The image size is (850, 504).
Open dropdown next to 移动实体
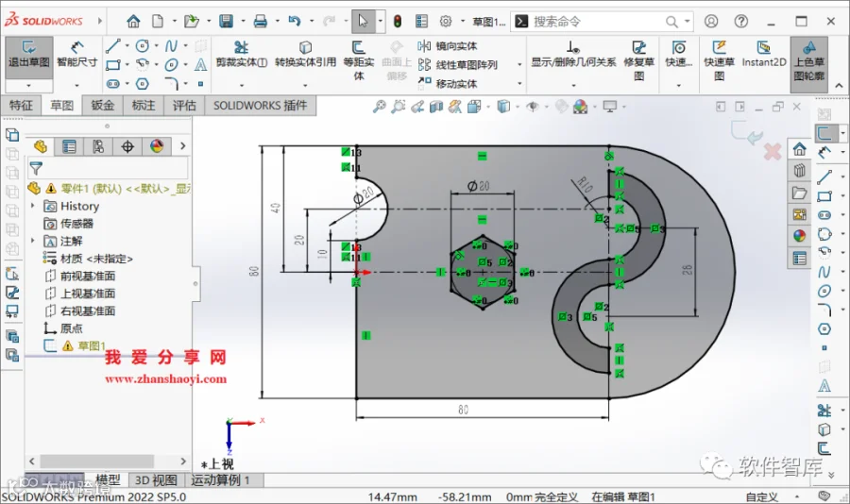[x=519, y=83]
